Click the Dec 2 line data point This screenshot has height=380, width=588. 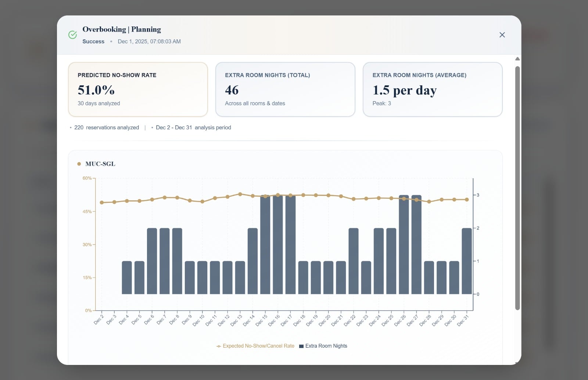102,202
